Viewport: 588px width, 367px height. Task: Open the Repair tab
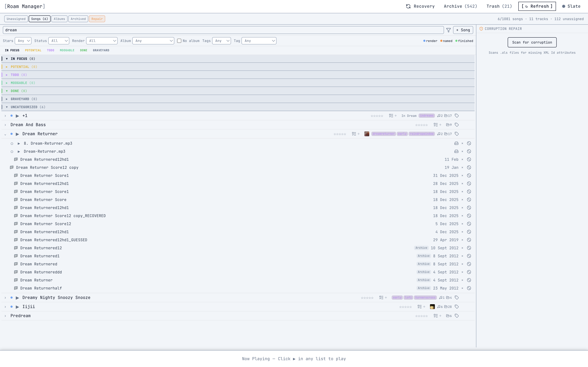(x=97, y=19)
